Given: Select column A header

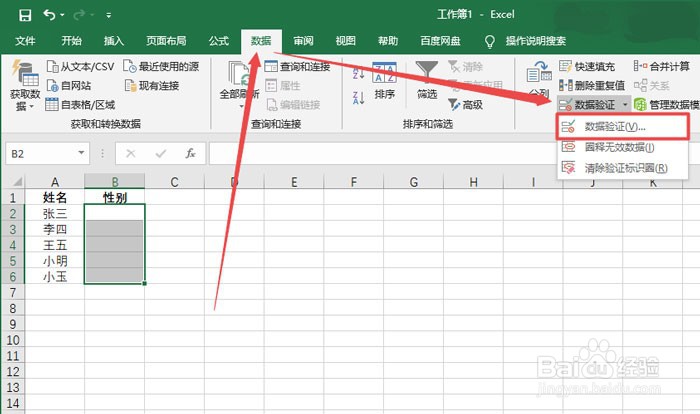Looking at the screenshot, I should [x=55, y=182].
